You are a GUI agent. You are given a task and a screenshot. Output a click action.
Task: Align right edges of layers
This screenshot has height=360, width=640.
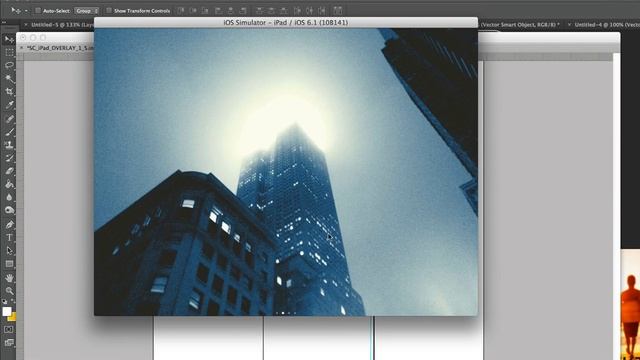243,11
